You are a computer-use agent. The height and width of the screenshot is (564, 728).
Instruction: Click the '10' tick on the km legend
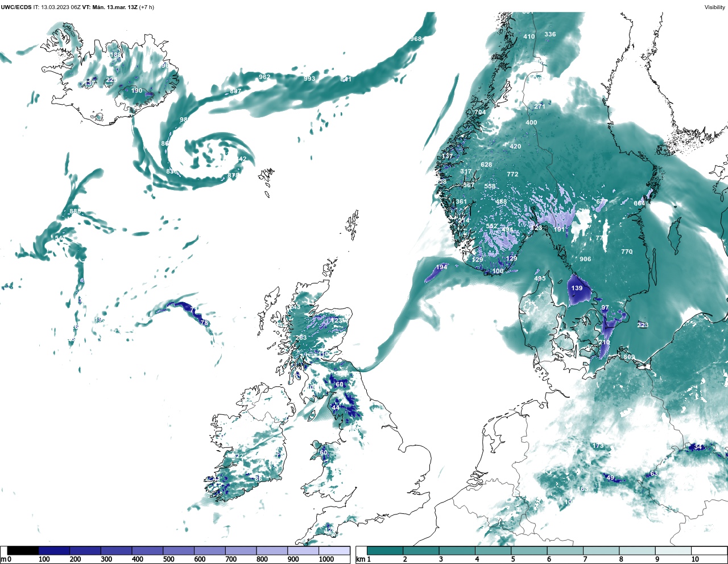695,559
